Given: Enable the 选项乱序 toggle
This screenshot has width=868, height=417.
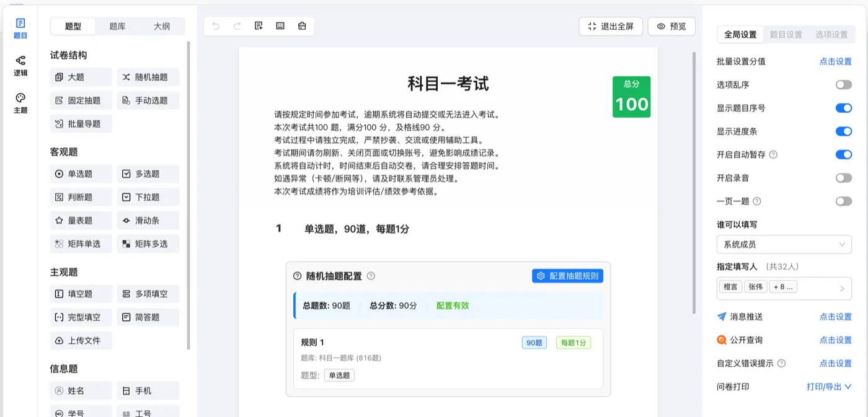Looking at the screenshot, I should [x=843, y=85].
